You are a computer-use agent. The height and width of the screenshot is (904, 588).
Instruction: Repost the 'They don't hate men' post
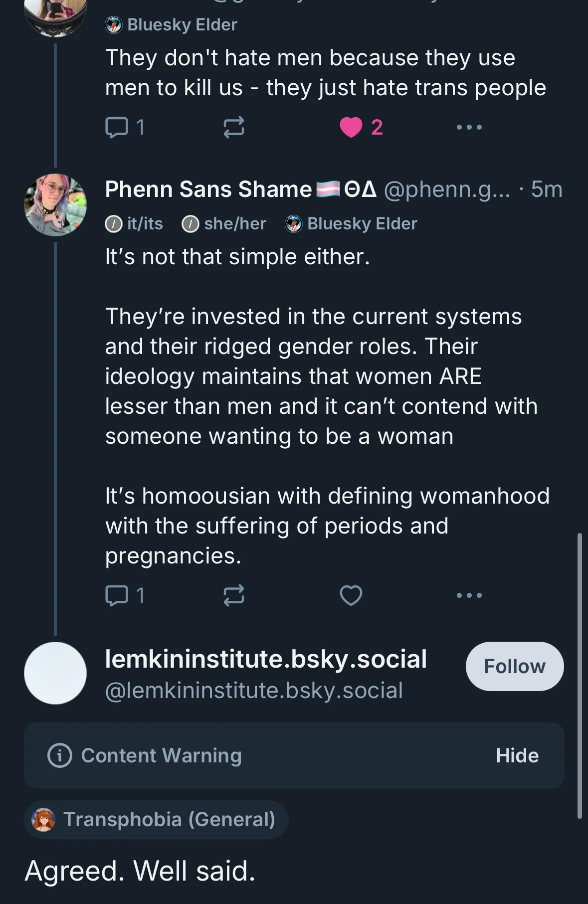point(233,127)
